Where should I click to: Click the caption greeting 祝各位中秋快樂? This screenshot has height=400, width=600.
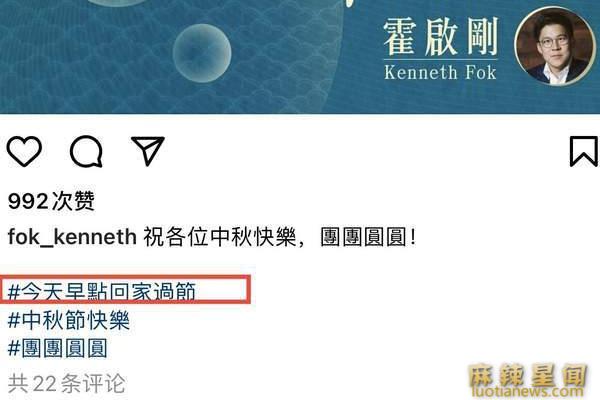coord(219,237)
